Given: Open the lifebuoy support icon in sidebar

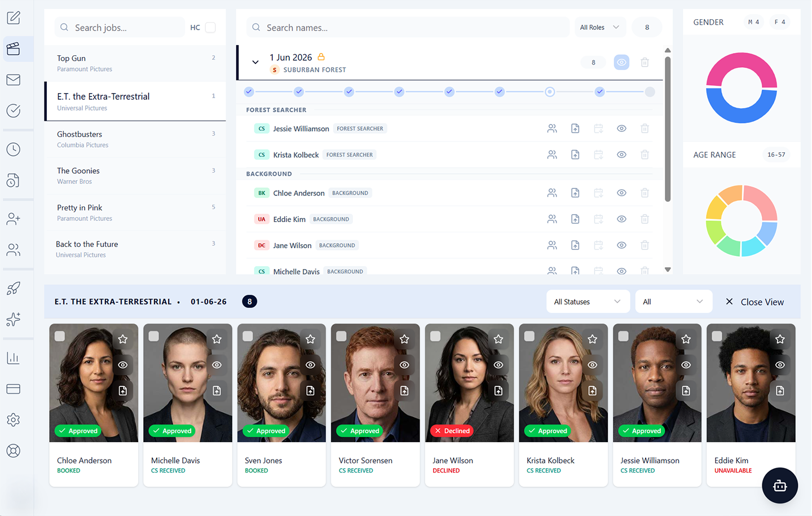Looking at the screenshot, I should [x=14, y=451].
